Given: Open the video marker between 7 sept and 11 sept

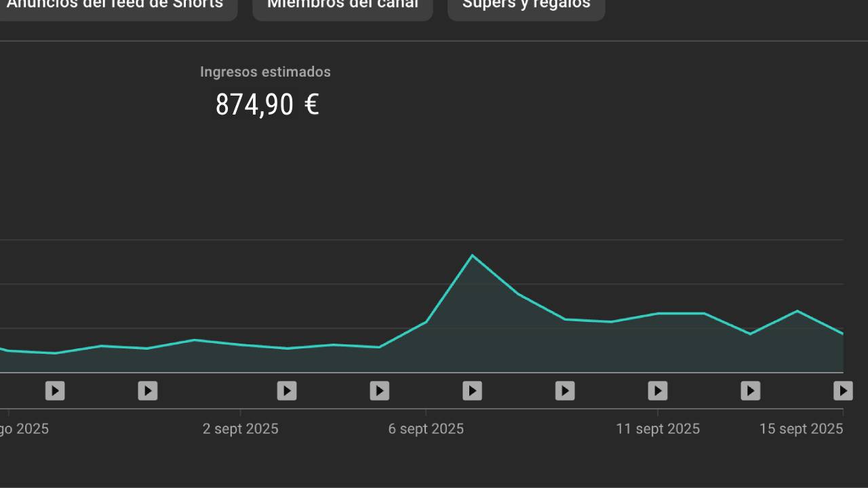Looking at the screenshot, I should pos(564,391).
